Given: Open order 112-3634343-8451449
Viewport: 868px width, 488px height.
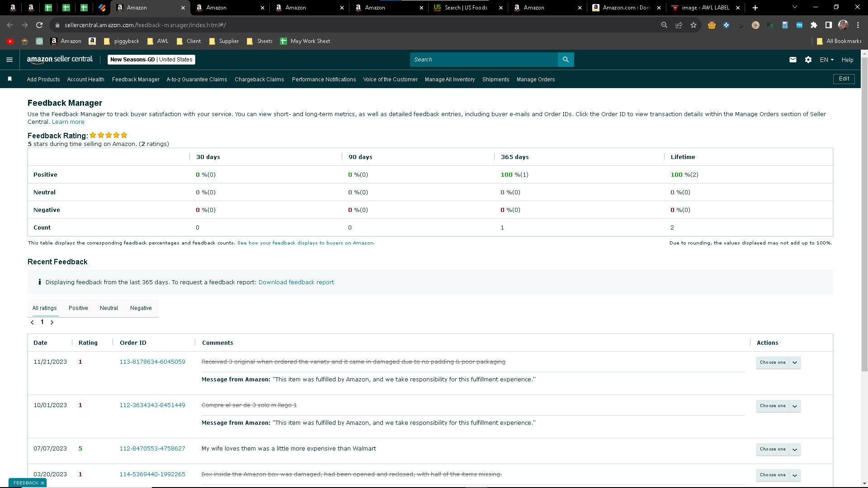Looking at the screenshot, I should point(152,405).
